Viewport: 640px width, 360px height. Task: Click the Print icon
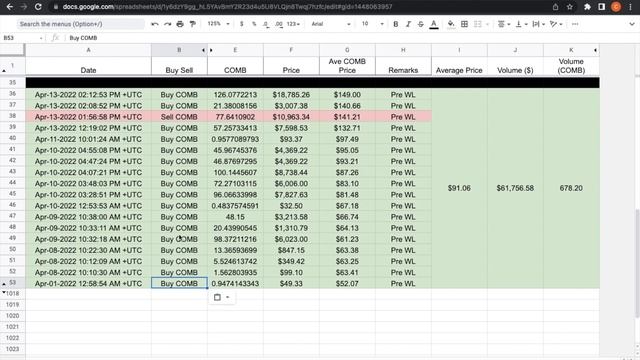[x=180, y=24]
